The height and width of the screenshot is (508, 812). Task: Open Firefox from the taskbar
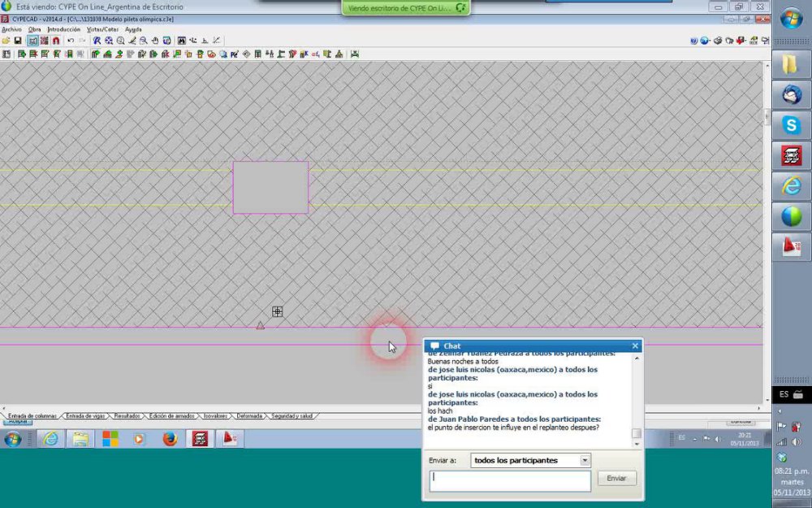[170, 439]
